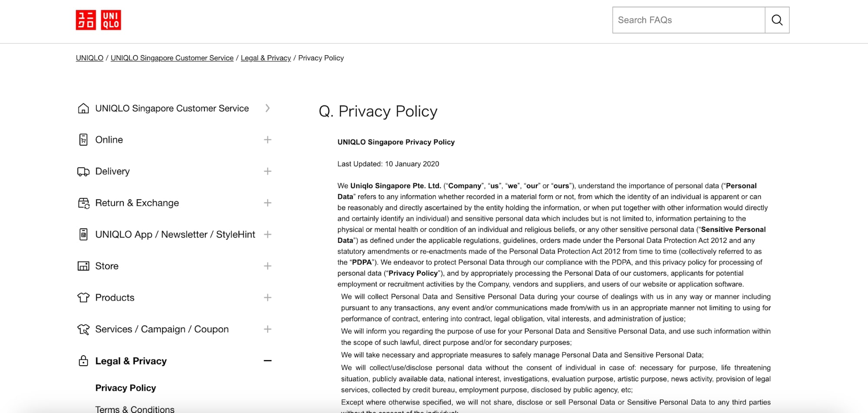Select Services / Campaign / Coupon category
The width and height of the screenshot is (868, 413).
[162, 329]
